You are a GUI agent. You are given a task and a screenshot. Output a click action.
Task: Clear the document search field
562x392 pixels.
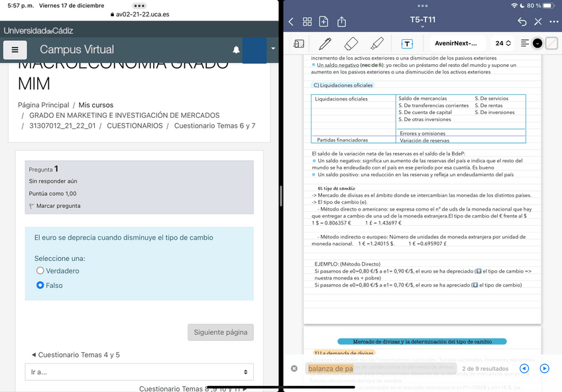click(294, 368)
